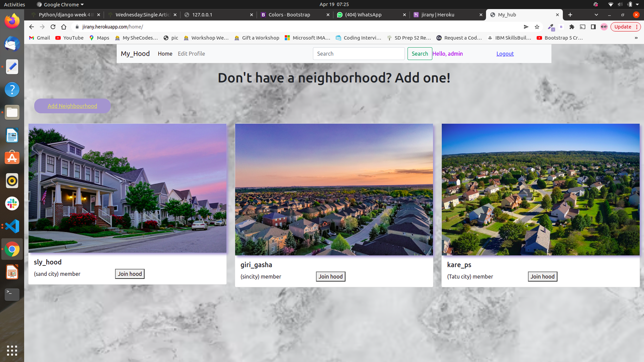Viewport: 644px width, 362px height.
Task: Open system status menu arrow
Action: tap(637, 4)
